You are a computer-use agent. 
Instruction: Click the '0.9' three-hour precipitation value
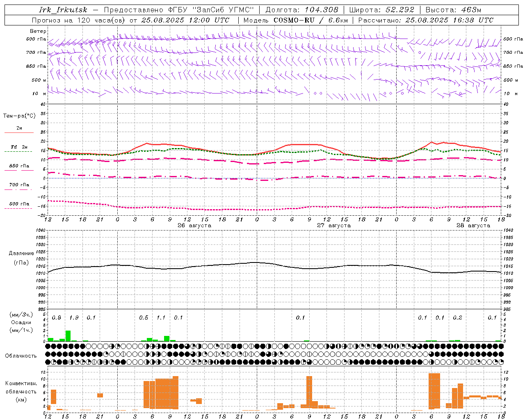click(57, 318)
